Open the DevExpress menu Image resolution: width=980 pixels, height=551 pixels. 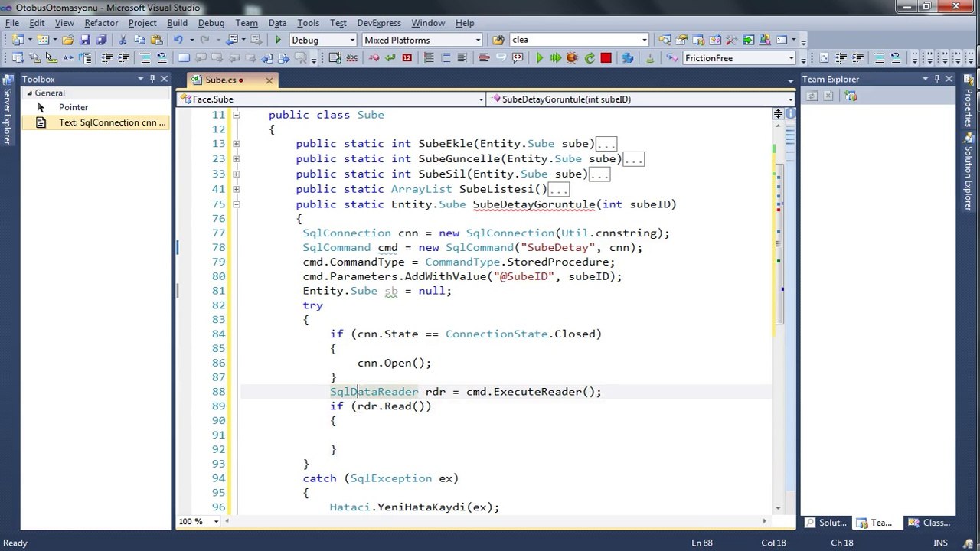[x=378, y=23]
